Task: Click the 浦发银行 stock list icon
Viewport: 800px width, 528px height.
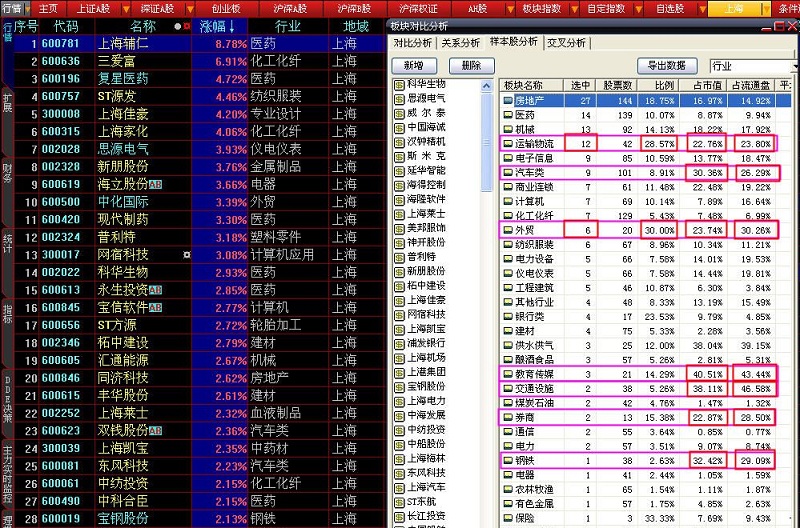Action: pyautogui.click(x=399, y=344)
